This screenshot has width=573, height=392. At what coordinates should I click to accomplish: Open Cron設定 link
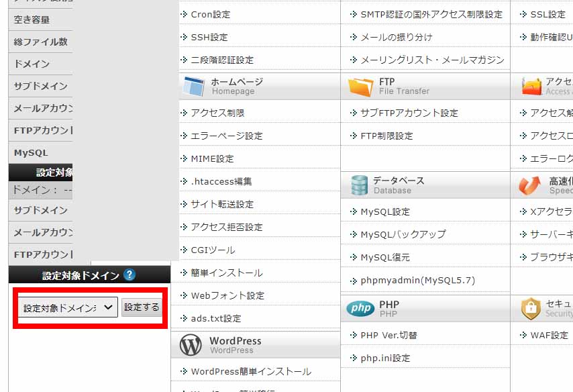[210, 14]
